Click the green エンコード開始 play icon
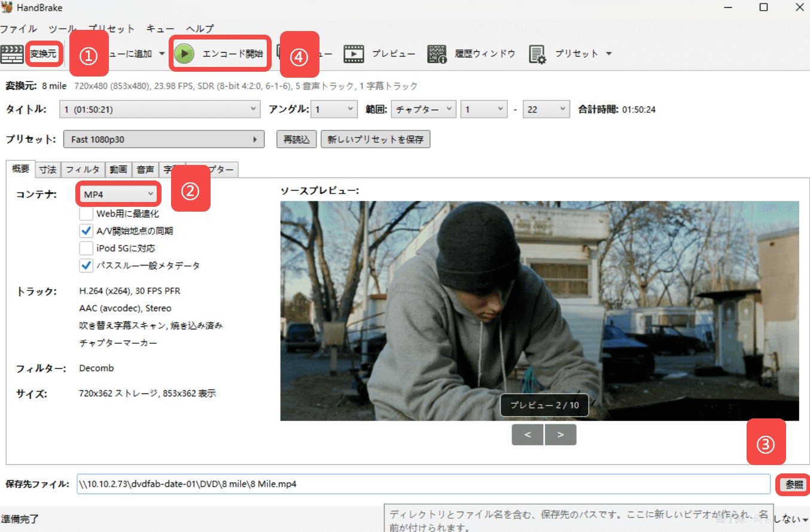The image size is (810, 532). [184, 54]
